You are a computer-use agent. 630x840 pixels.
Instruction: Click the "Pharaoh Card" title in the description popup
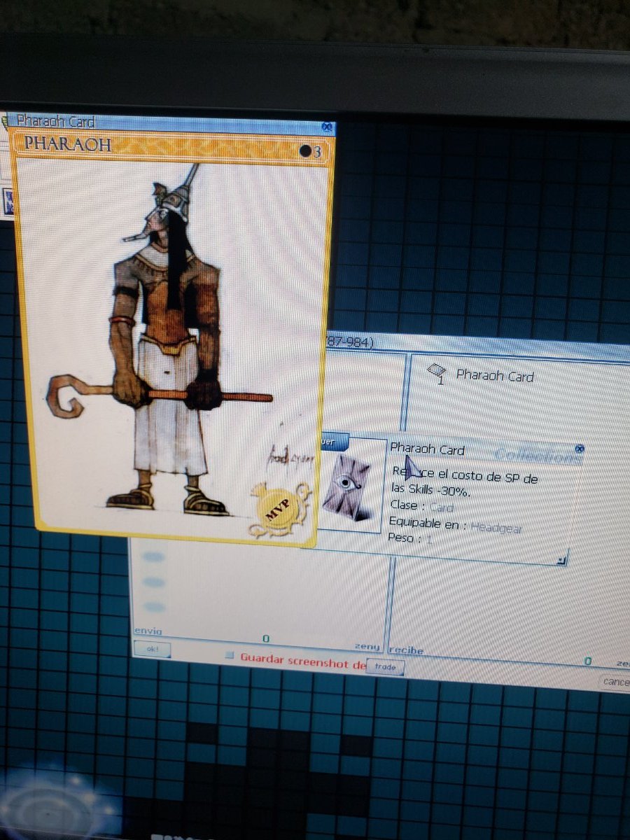(x=428, y=449)
